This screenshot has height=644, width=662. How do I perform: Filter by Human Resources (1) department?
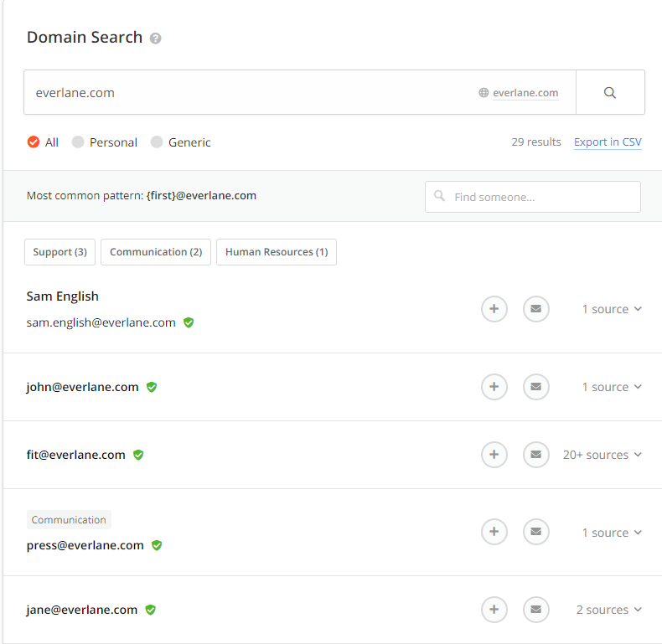coord(277,252)
